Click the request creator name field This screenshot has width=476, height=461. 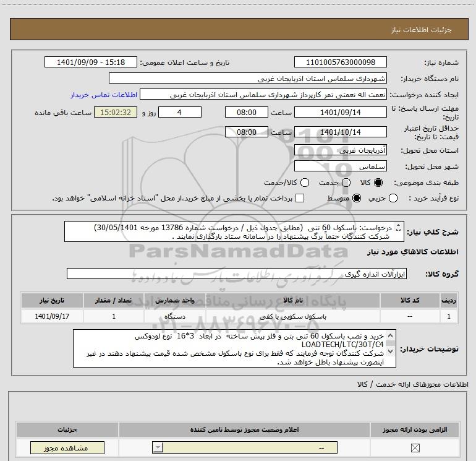click(263, 95)
